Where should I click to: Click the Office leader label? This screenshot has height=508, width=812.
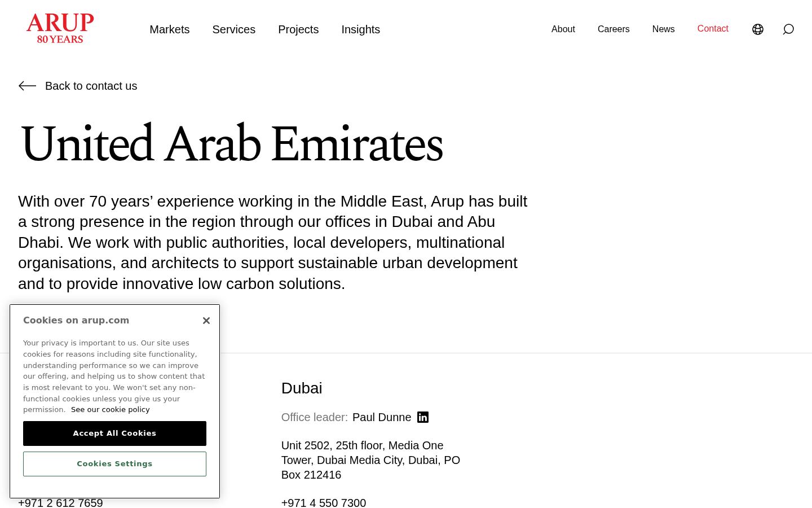tap(315, 417)
